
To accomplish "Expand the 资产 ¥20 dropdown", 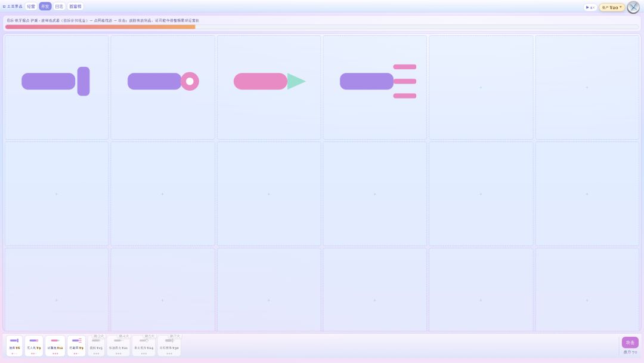I will pos(612,7).
